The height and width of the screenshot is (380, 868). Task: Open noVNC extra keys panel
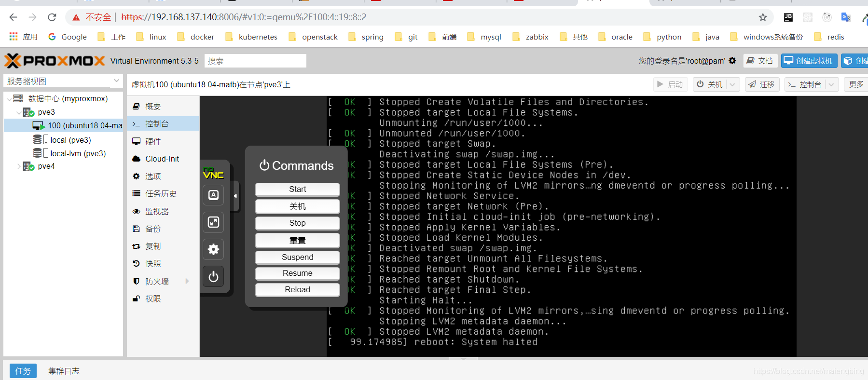tap(213, 195)
